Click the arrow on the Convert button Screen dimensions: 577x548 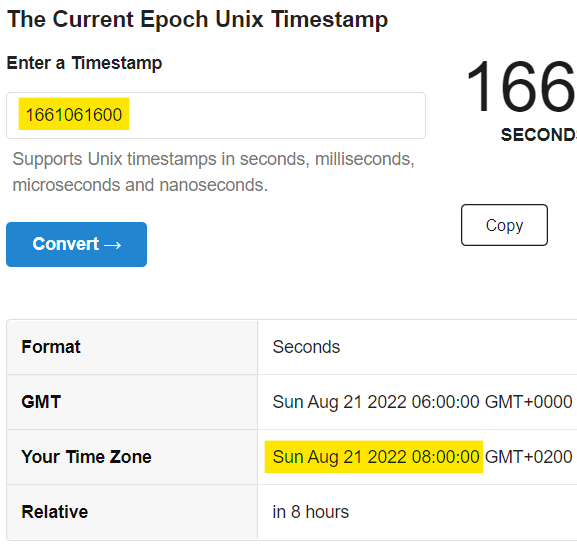pyautogui.click(x=113, y=245)
